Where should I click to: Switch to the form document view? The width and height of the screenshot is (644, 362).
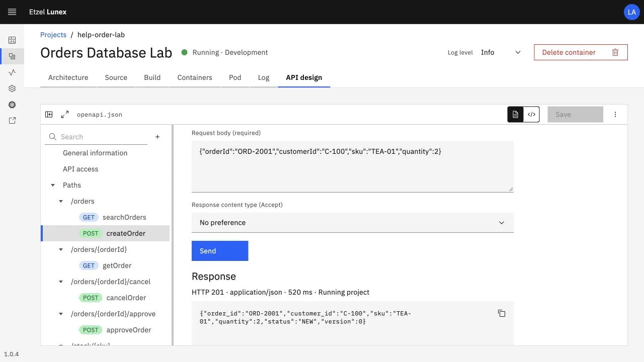[x=515, y=115]
